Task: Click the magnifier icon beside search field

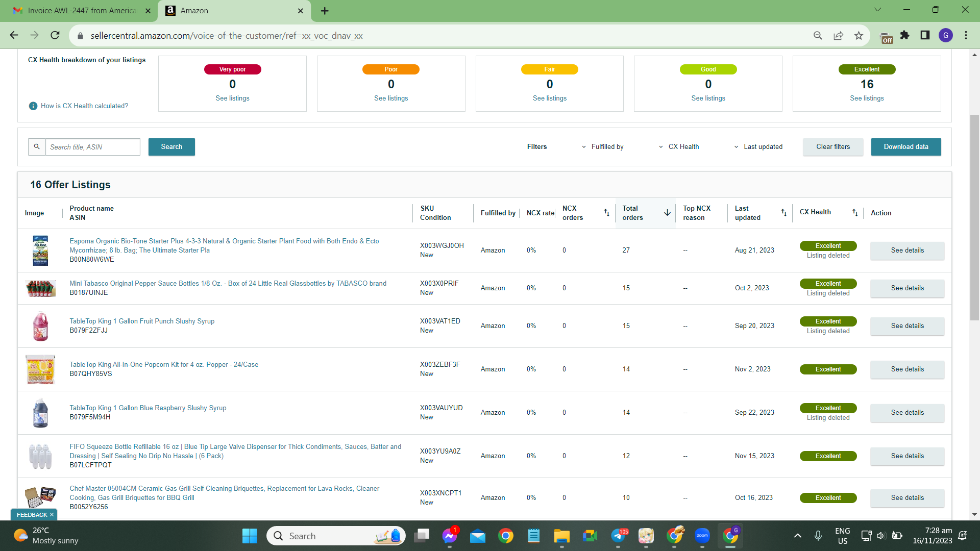Action: [37, 147]
